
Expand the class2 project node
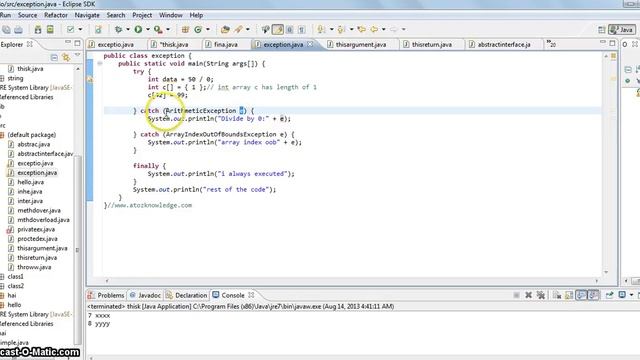click(2, 286)
